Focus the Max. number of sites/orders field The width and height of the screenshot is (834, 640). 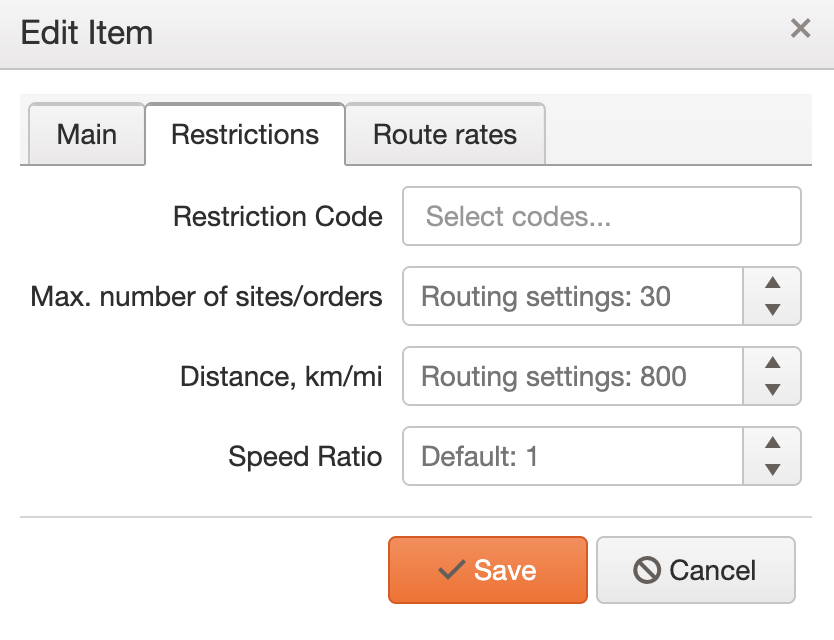point(573,296)
